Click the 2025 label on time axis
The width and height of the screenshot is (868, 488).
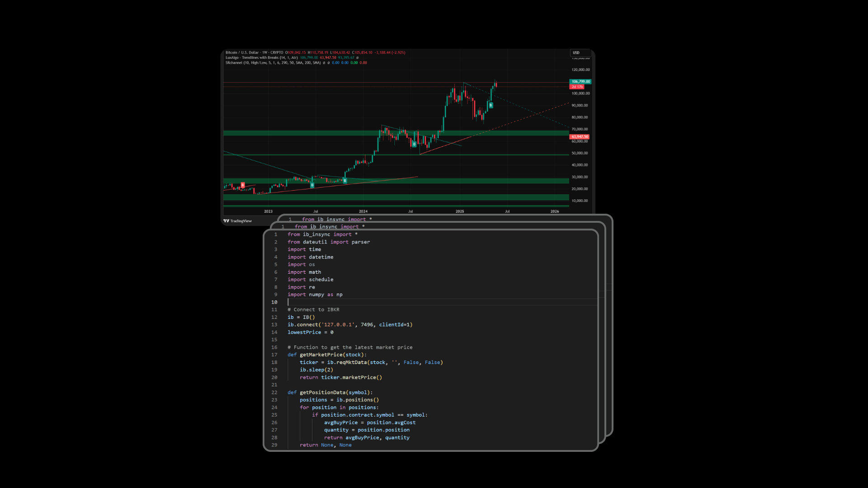pos(460,211)
